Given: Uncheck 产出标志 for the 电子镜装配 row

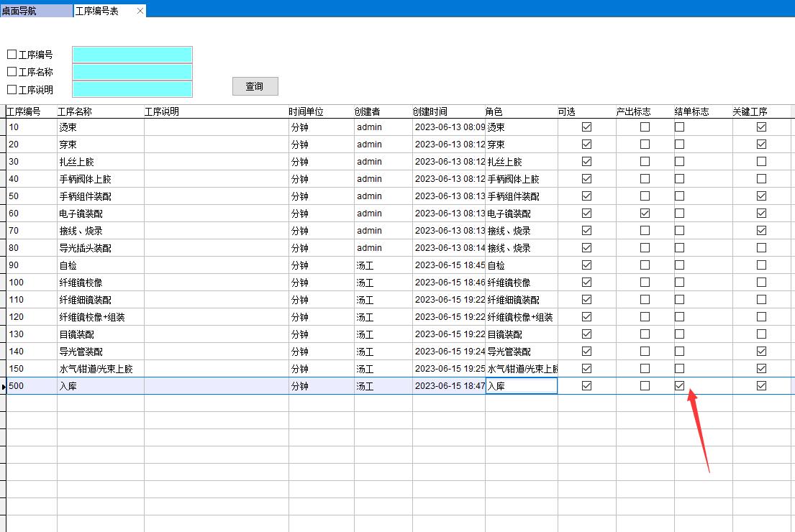Looking at the screenshot, I should coord(645,214).
